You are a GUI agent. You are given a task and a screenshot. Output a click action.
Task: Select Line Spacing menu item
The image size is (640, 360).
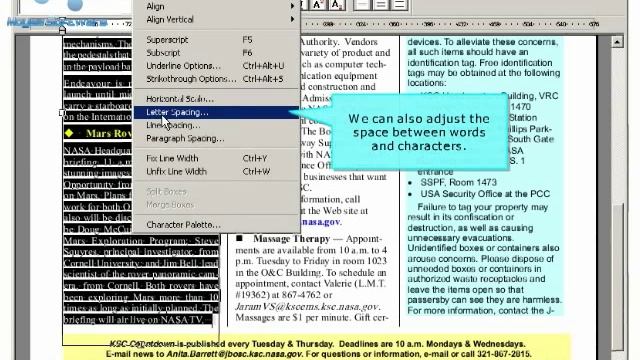pos(217,125)
